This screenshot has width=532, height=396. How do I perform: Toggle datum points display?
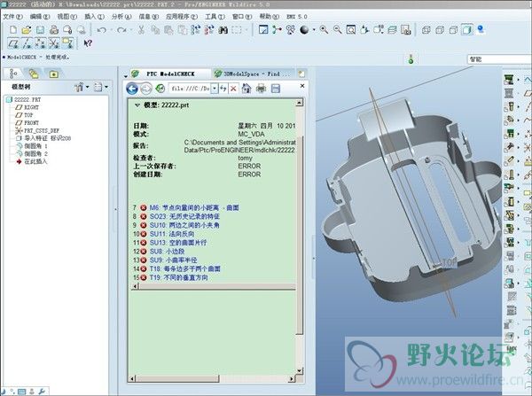tap(40, 43)
